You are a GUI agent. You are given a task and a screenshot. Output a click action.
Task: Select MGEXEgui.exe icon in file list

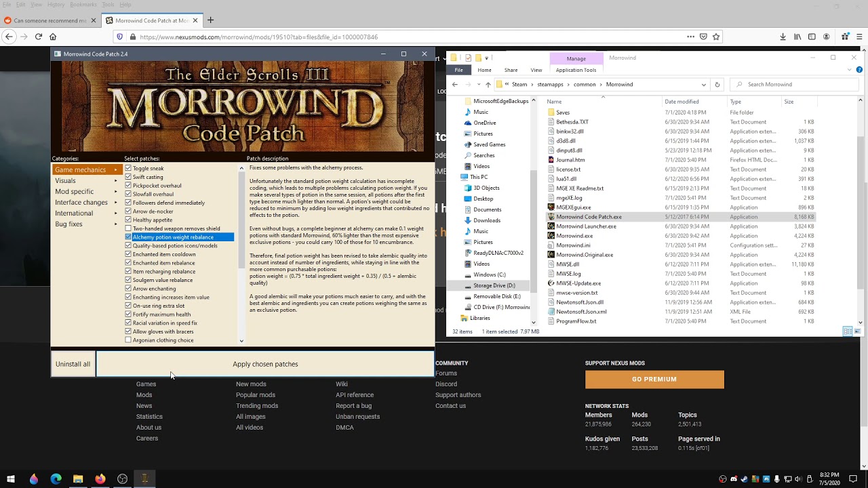pyautogui.click(x=551, y=207)
